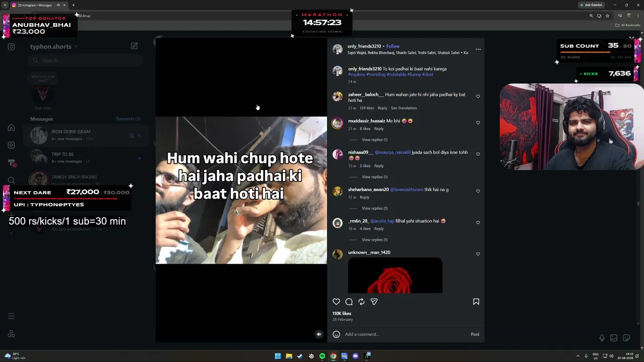Open All Bookmarks folder
This screenshot has width=644, height=362.
coord(628,25)
